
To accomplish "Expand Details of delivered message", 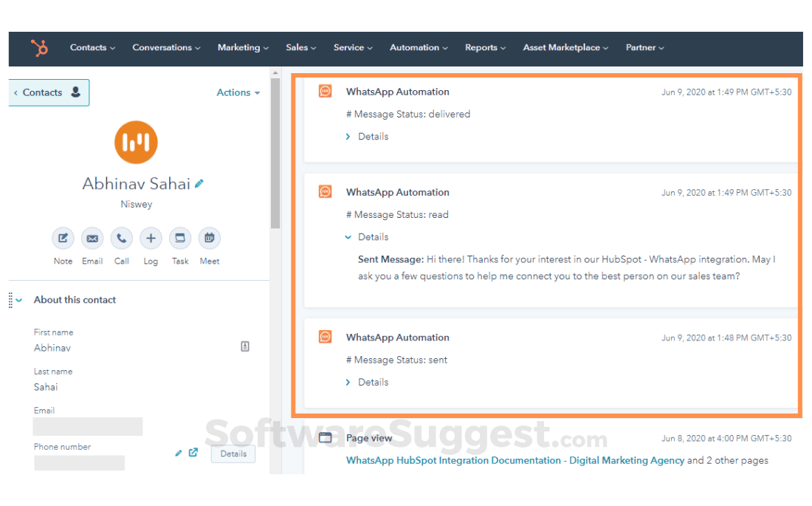I will 367,137.
